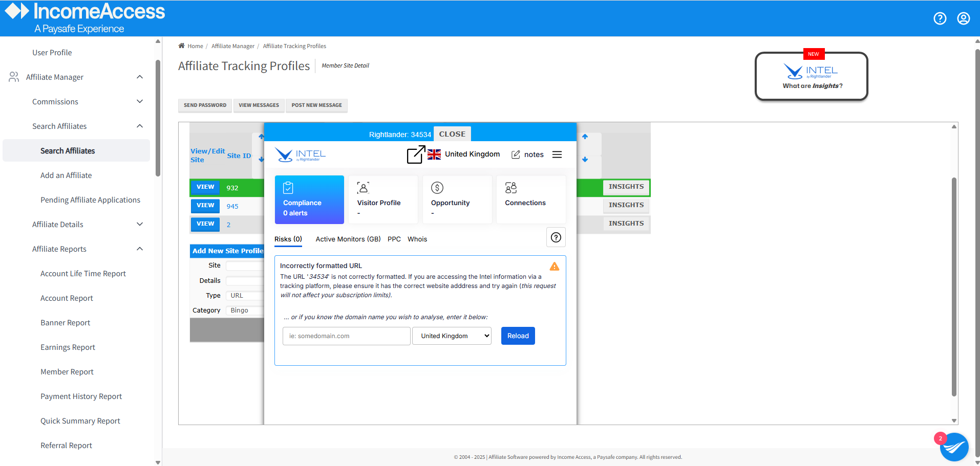
Task: Open the United Kingdom country dropdown
Action: (x=451, y=336)
